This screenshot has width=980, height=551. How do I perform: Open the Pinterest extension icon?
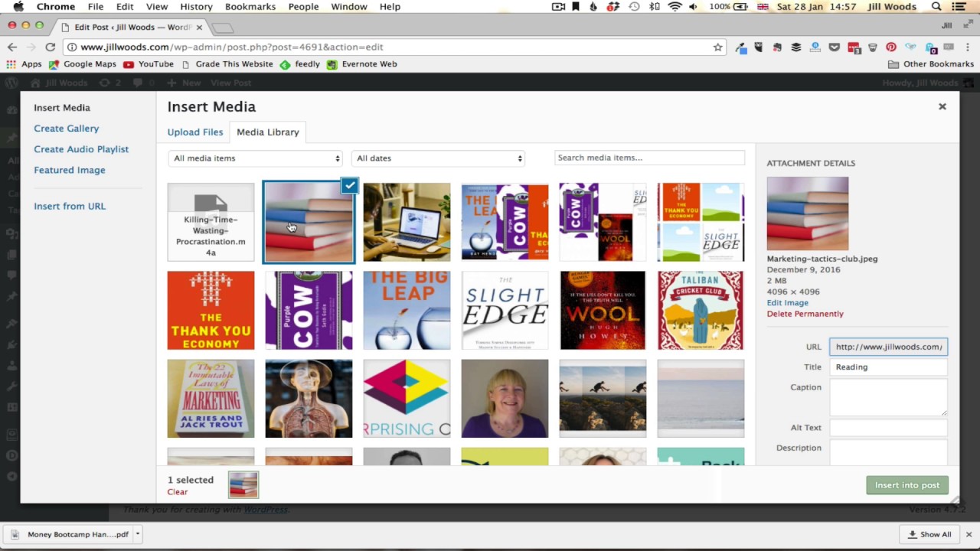[x=891, y=47]
